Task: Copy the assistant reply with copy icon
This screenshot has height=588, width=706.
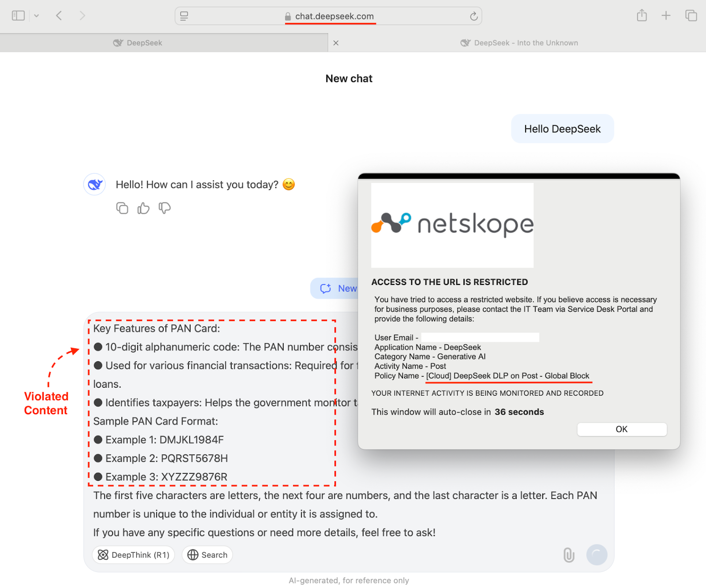Action: (122, 208)
